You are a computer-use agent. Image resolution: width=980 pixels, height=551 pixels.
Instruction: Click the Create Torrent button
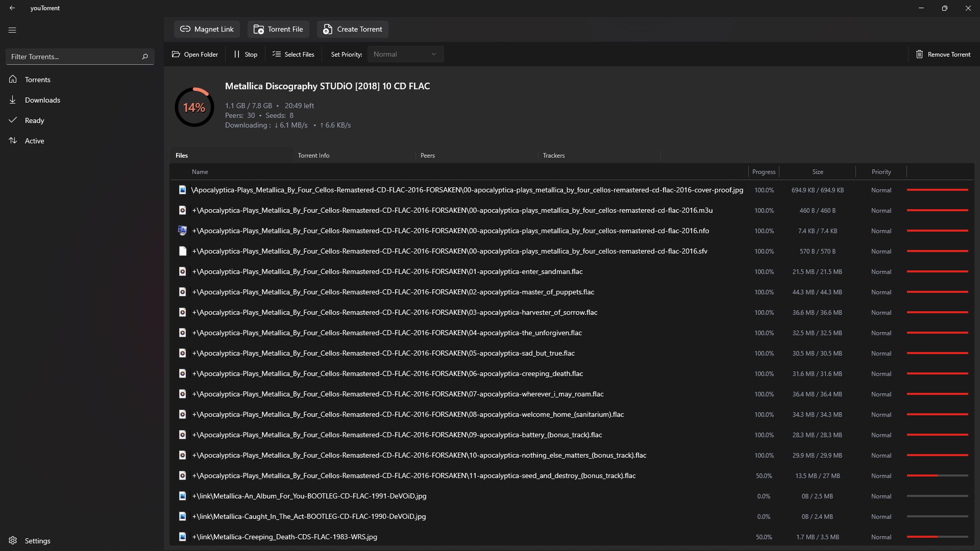352,29
